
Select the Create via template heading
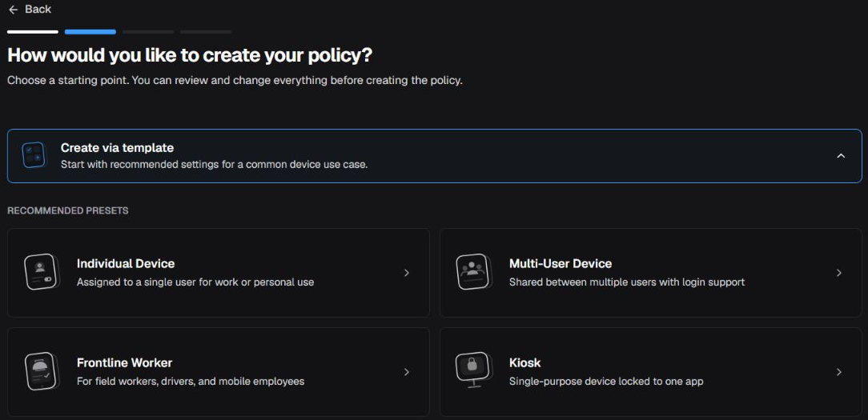coord(117,148)
